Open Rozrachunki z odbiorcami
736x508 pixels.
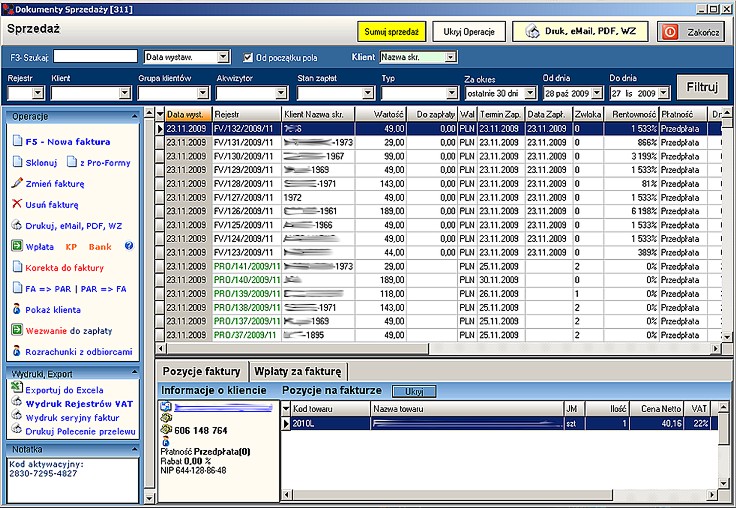point(17,351)
